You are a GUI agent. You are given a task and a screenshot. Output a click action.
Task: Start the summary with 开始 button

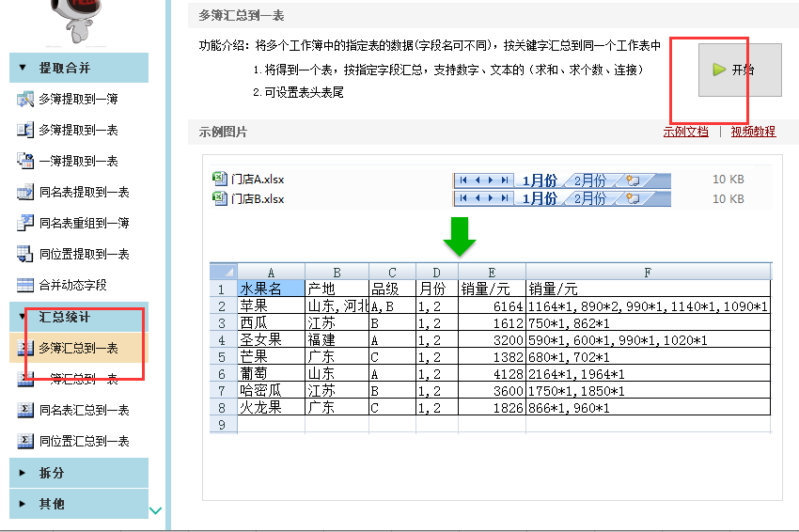[x=740, y=70]
